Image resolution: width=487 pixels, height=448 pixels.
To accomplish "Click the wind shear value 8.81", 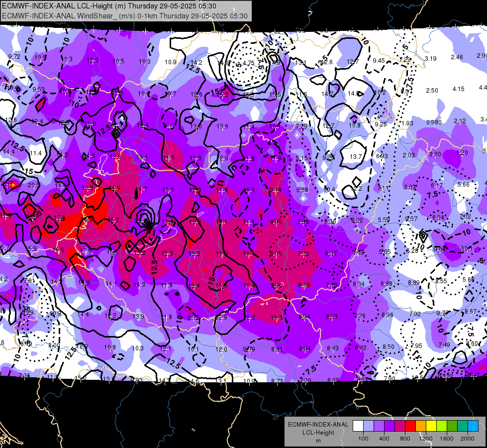I will [x=277, y=349].
